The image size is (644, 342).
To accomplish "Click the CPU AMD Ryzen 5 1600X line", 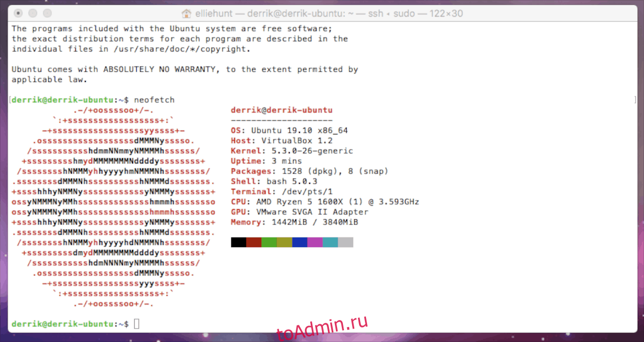I will (x=325, y=202).
